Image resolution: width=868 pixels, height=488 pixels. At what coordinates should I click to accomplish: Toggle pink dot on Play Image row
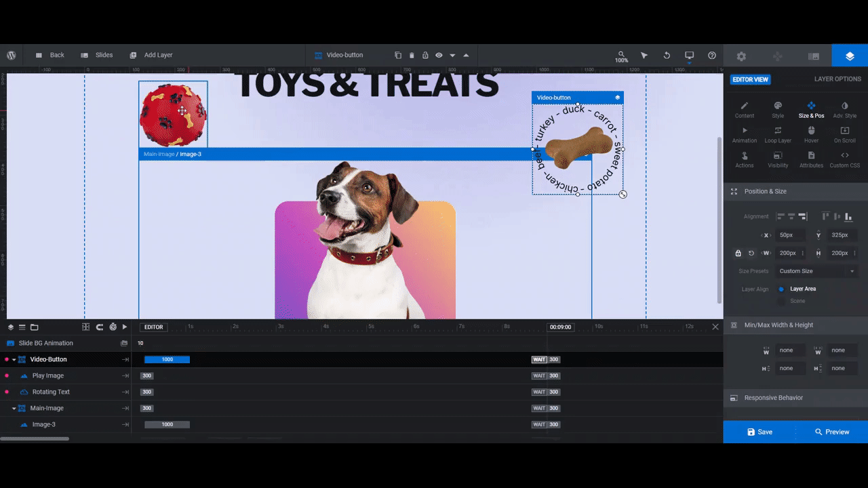click(7, 375)
